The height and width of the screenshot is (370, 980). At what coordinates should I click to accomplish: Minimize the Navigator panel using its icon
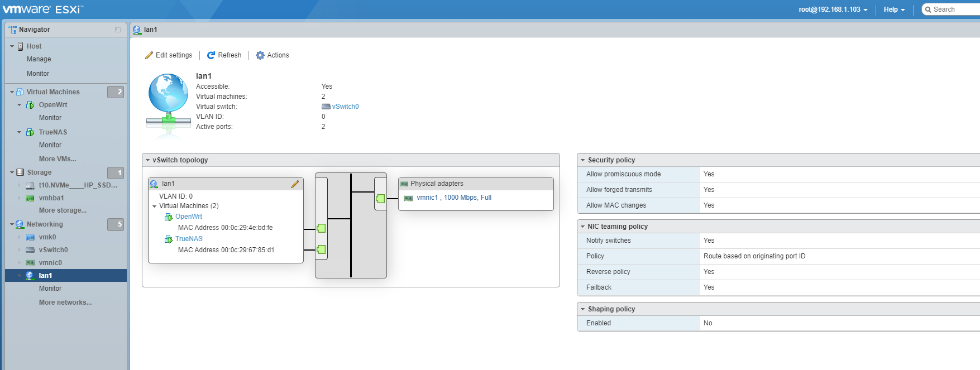[118, 30]
